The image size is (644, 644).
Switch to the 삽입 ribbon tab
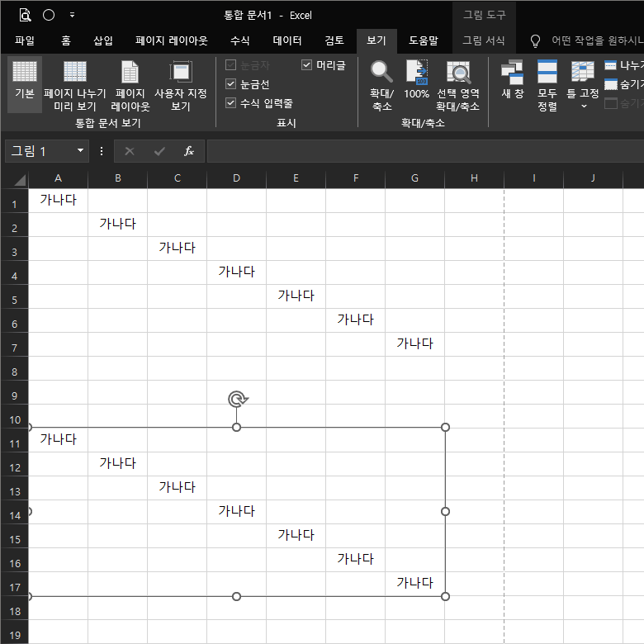point(103,40)
